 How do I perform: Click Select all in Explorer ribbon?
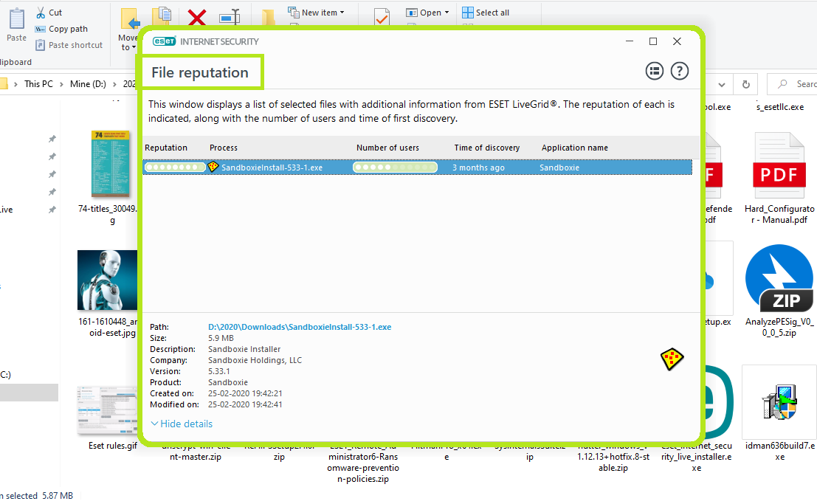486,13
